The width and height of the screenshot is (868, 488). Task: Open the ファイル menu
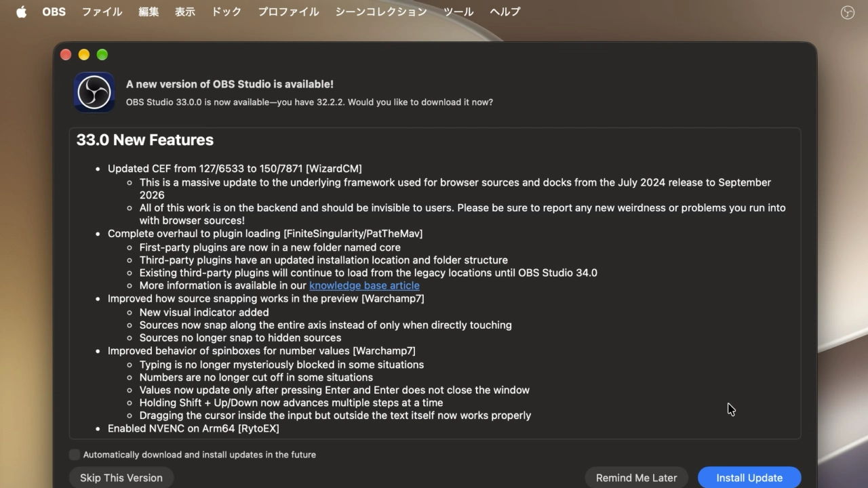click(x=102, y=12)
